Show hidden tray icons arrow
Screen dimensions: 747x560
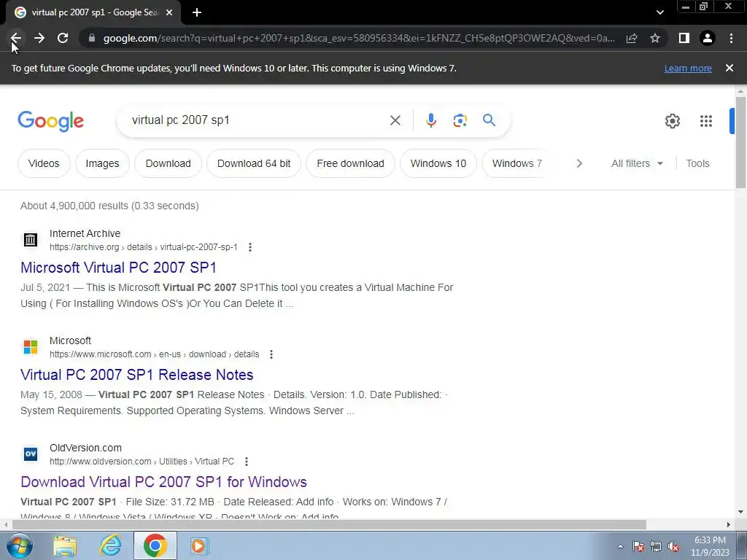point(620,546)
